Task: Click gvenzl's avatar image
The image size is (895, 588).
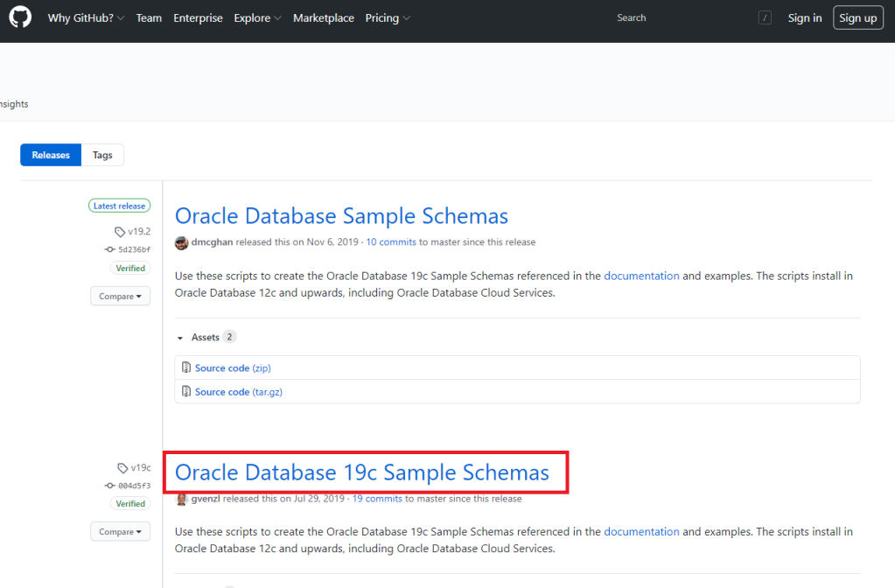Action: [181, 500]
